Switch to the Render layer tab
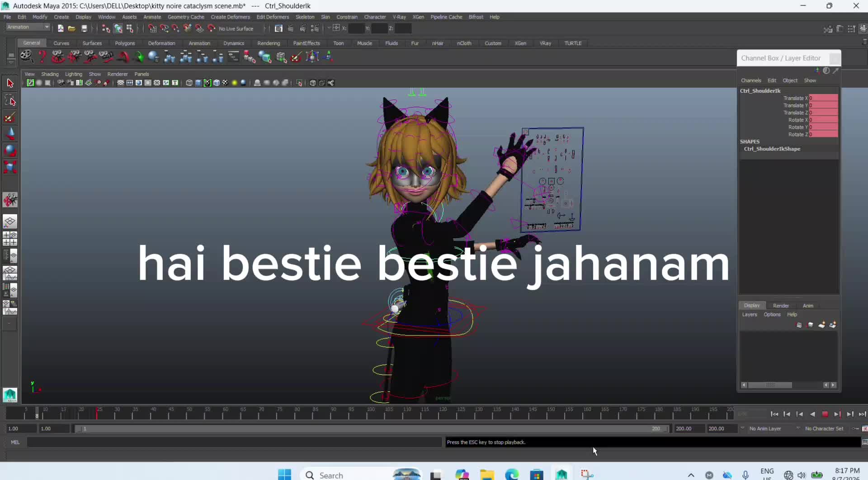 pos(781,306)
